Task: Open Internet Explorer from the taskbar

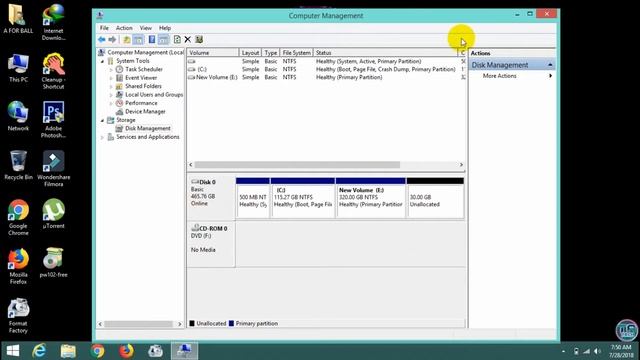Action: point(39,351)
